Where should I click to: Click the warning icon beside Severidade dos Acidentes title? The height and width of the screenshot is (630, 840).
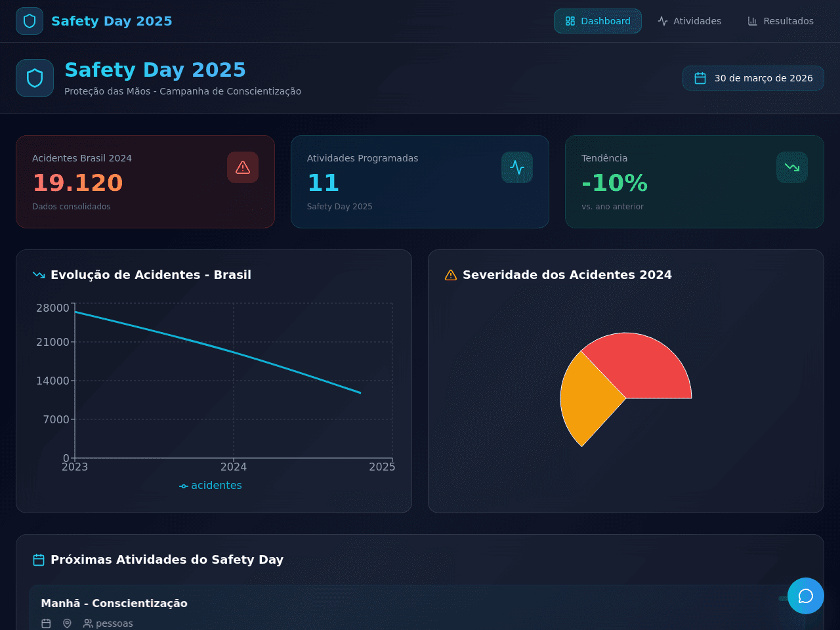coord(451,275)
